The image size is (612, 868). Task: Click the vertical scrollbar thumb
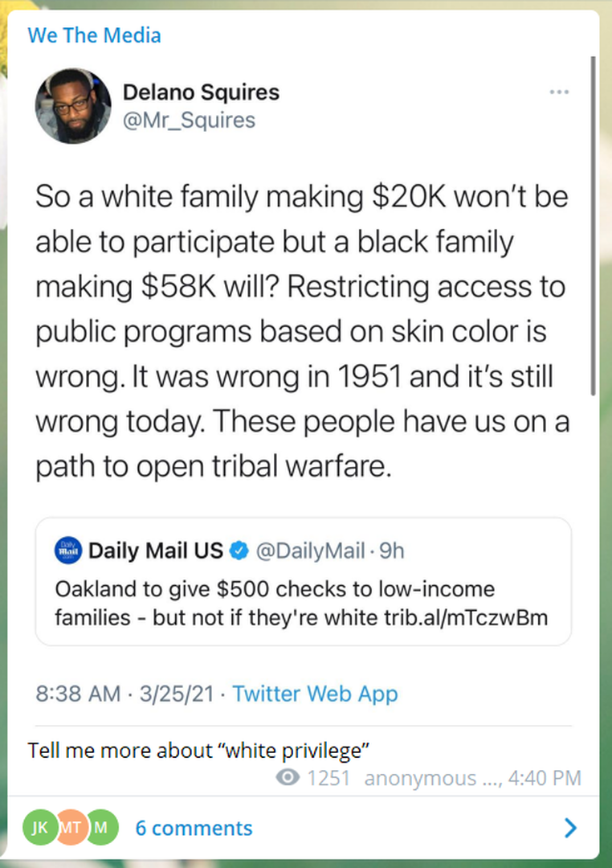pyautogui.click(x=593, y=225)
